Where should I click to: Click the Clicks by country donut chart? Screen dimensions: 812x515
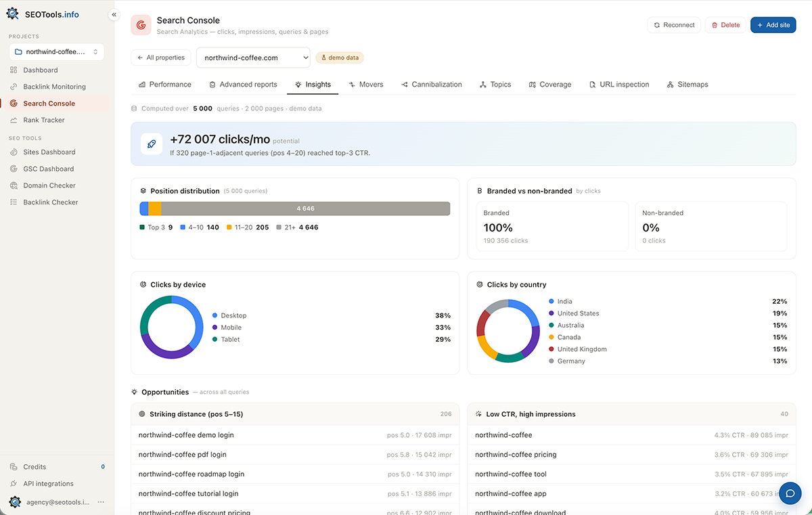508,331
